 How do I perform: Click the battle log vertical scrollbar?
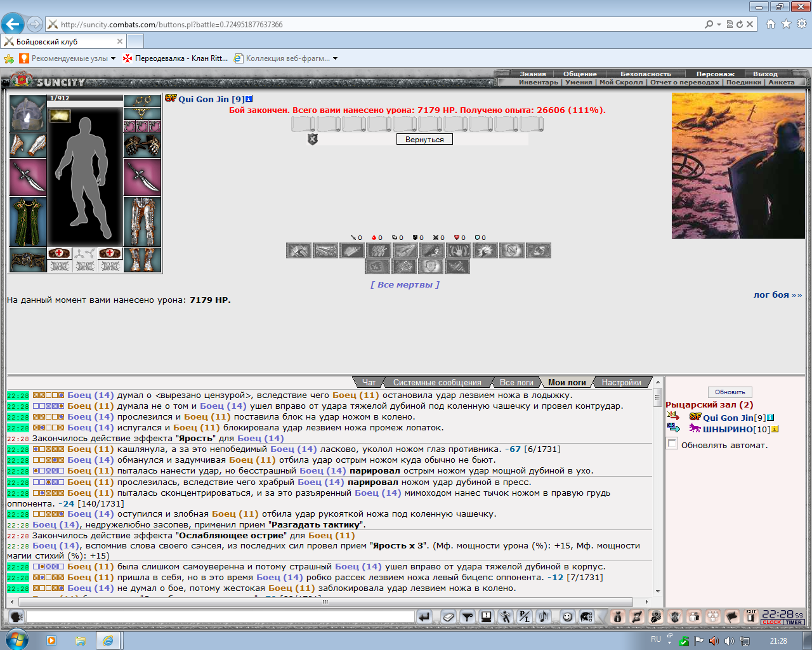click(x=657, y=486)
